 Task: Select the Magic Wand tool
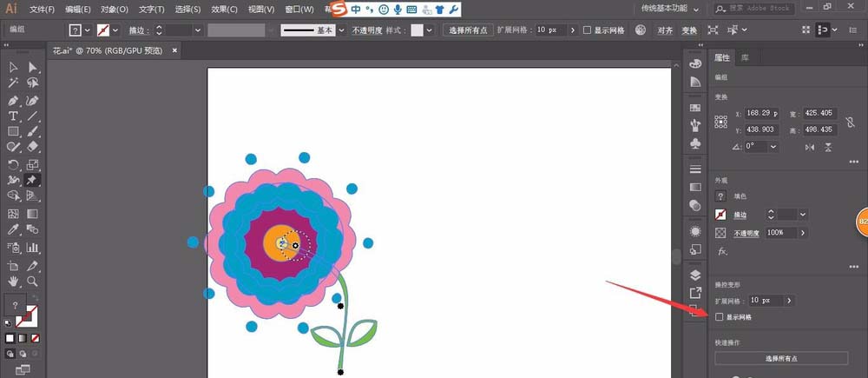(13, 83)
